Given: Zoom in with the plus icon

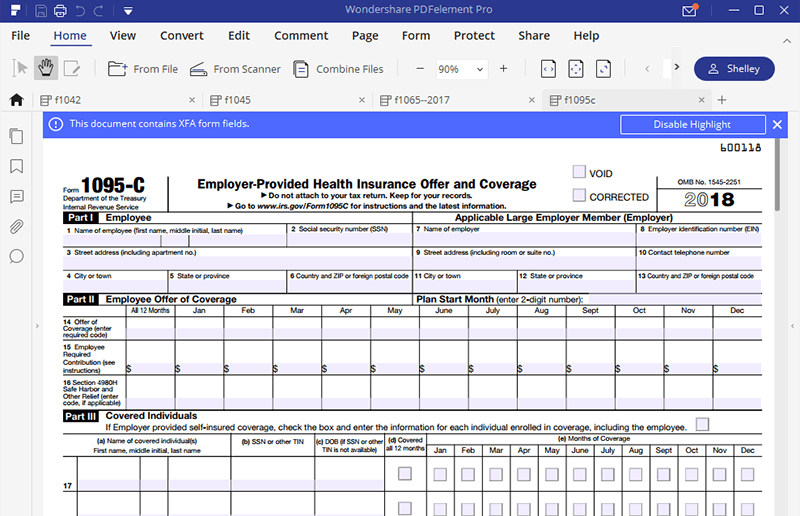Looking at the screenshot, I should pyautogui.click(x=503, y=69).
